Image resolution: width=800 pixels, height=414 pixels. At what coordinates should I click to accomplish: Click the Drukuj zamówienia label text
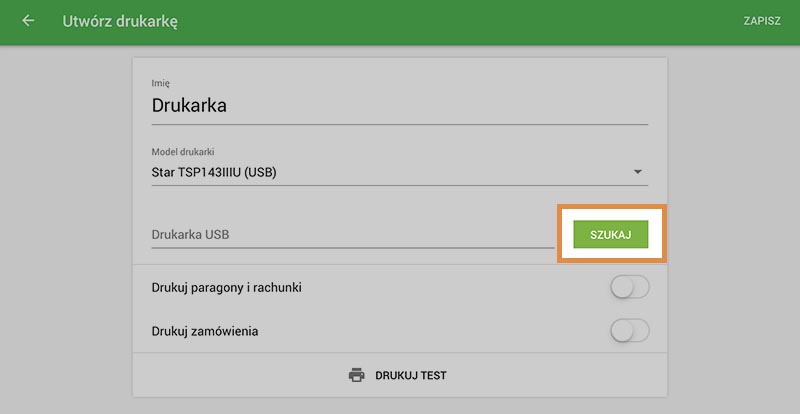click(205, 330)
